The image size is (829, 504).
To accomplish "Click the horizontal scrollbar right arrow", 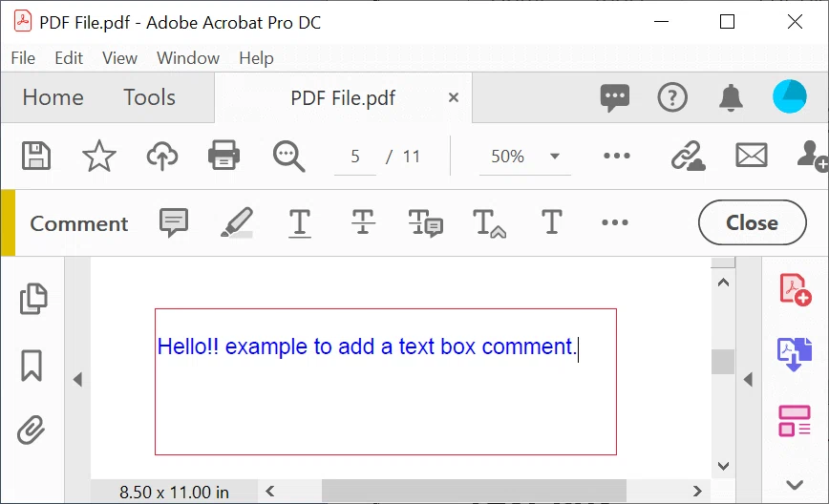I will [697, 492].
